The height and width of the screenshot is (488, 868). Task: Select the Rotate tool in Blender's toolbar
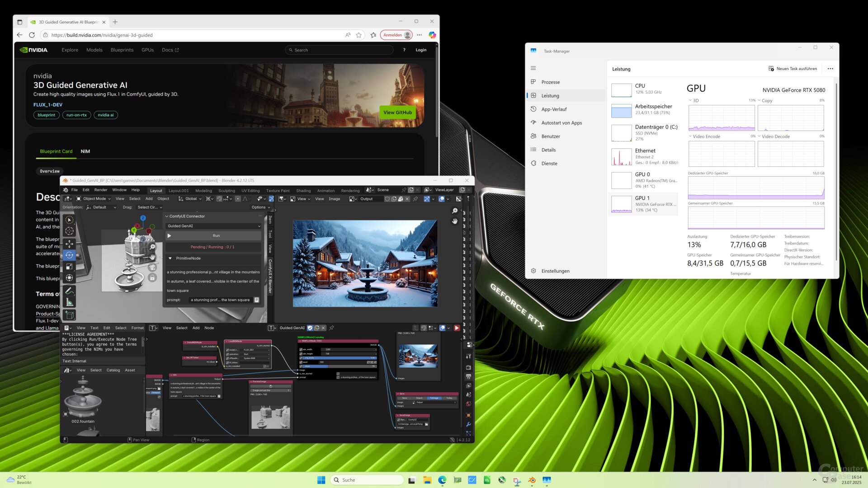click(x=69, y=255)
